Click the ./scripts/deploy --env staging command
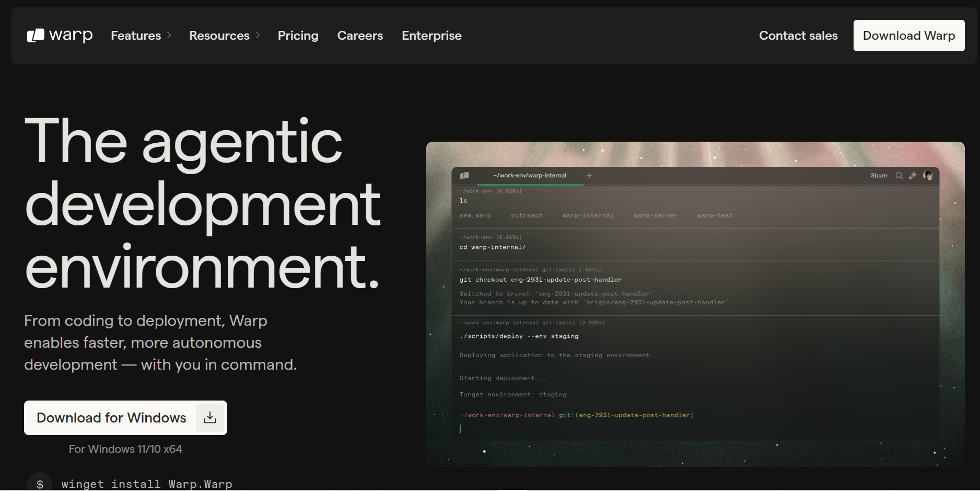The width and height of the screenshot is (980, 491). [519, 336]
